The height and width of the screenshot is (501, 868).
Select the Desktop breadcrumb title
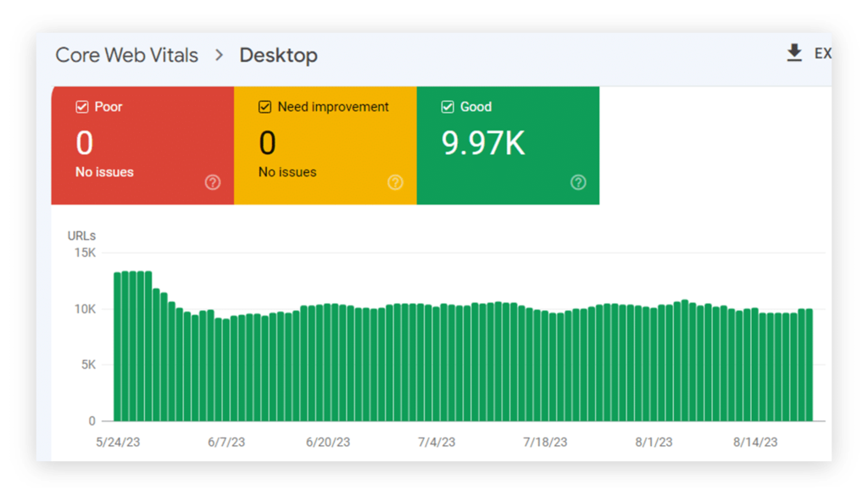click(x=278, y=55)
